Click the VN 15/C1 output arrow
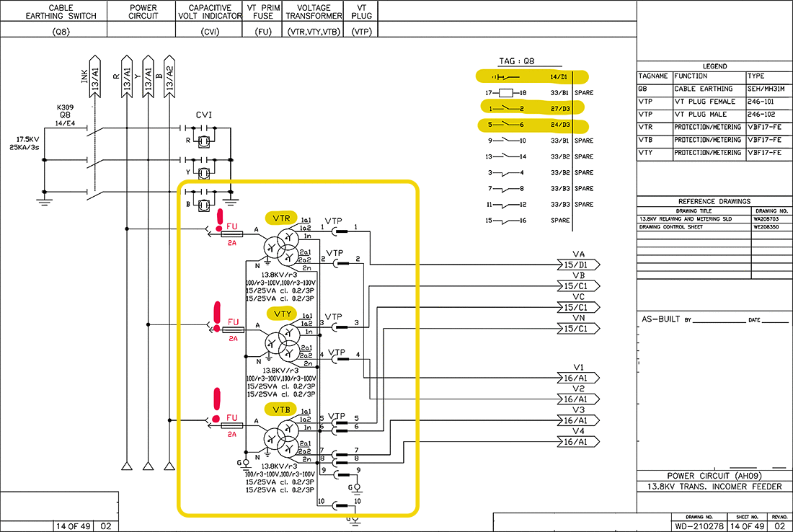 point(579,328)
